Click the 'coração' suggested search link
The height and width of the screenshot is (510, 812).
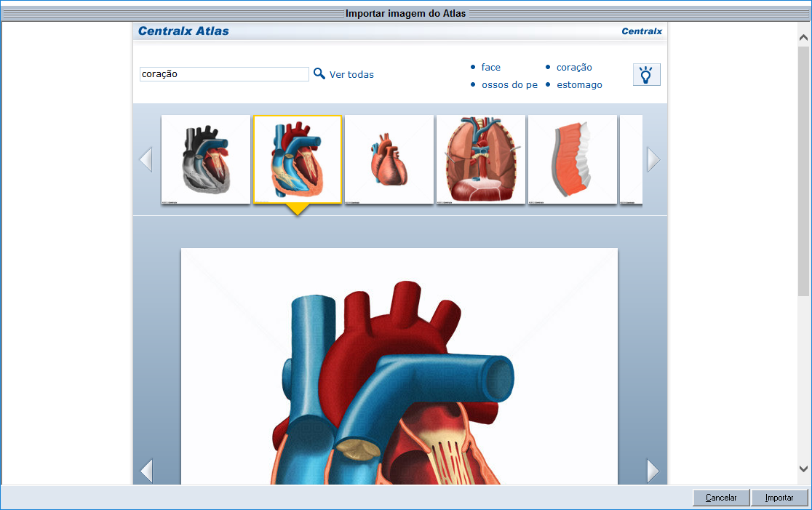click(574, 67)
